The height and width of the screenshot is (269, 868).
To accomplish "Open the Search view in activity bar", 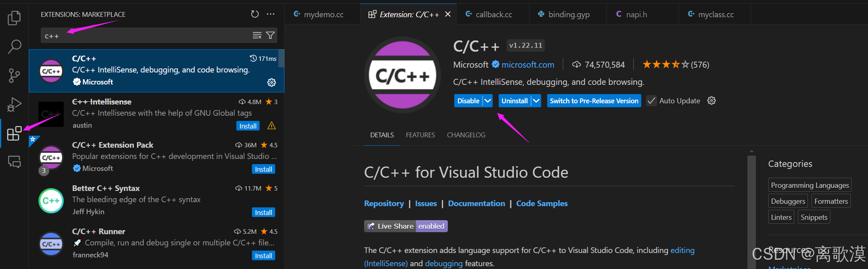I will 14,46.
